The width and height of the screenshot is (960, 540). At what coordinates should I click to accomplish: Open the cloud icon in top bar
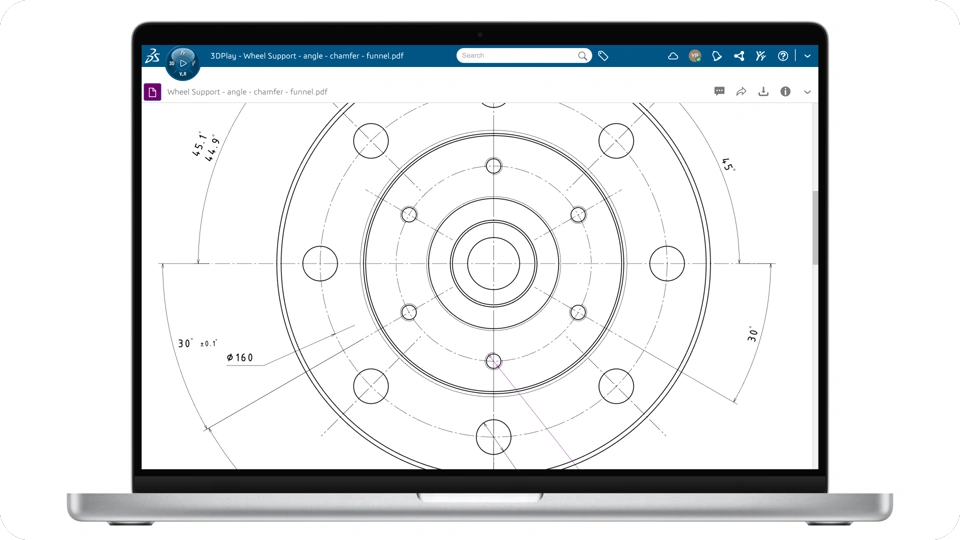click(672, 56)
